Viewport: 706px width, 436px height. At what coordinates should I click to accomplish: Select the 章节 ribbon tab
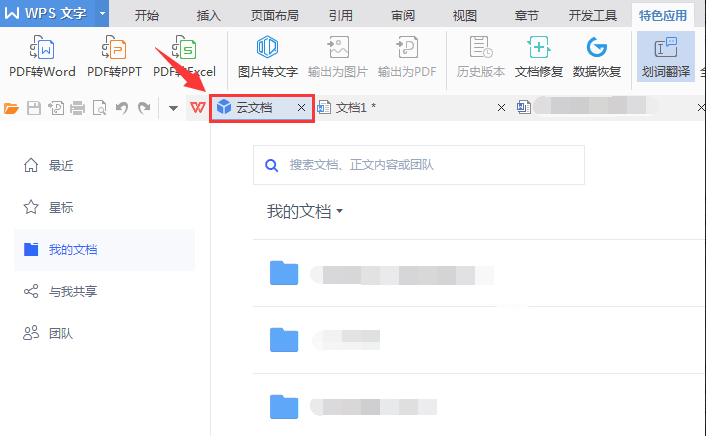526,15
